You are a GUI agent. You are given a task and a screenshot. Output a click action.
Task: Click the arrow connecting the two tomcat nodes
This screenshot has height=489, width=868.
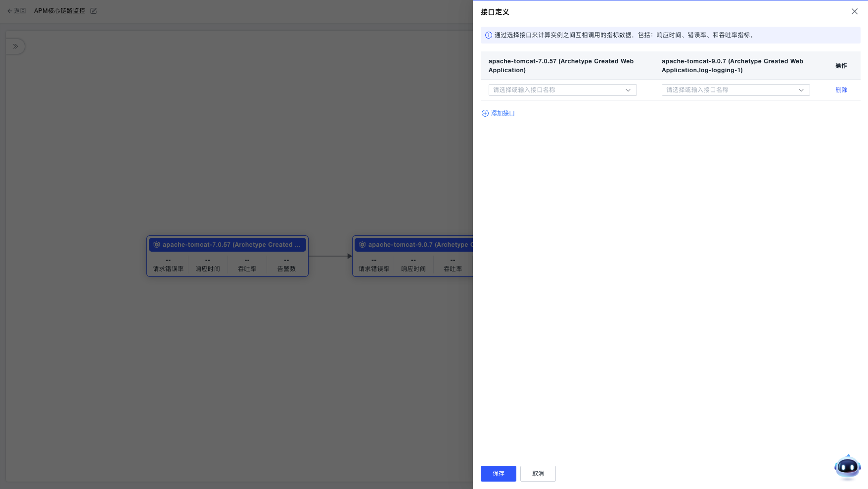click(x=330, y=256)
